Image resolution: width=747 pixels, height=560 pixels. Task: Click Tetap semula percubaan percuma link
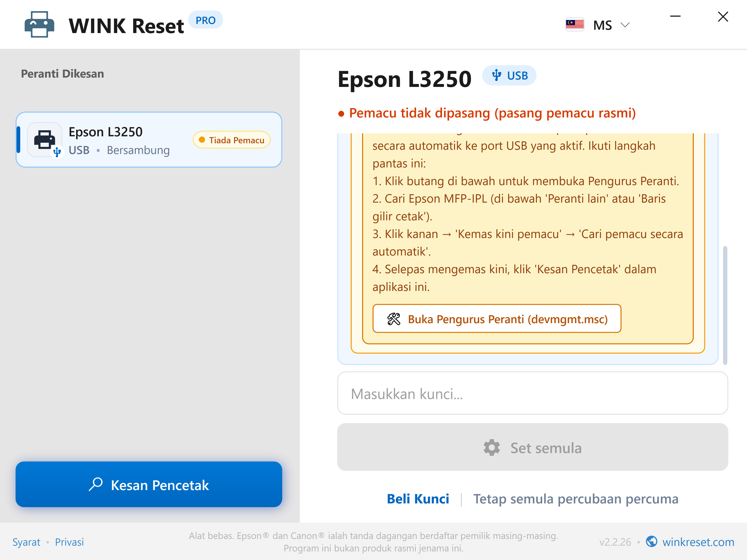pos(576,499)
